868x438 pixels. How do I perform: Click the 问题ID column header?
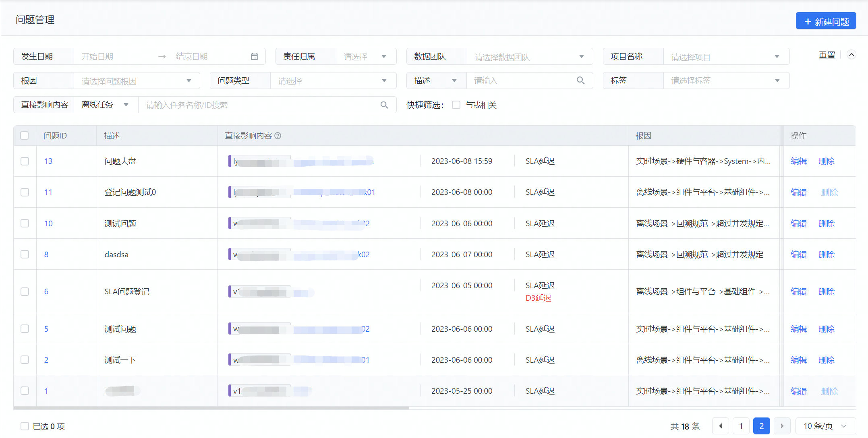[55, 136]
